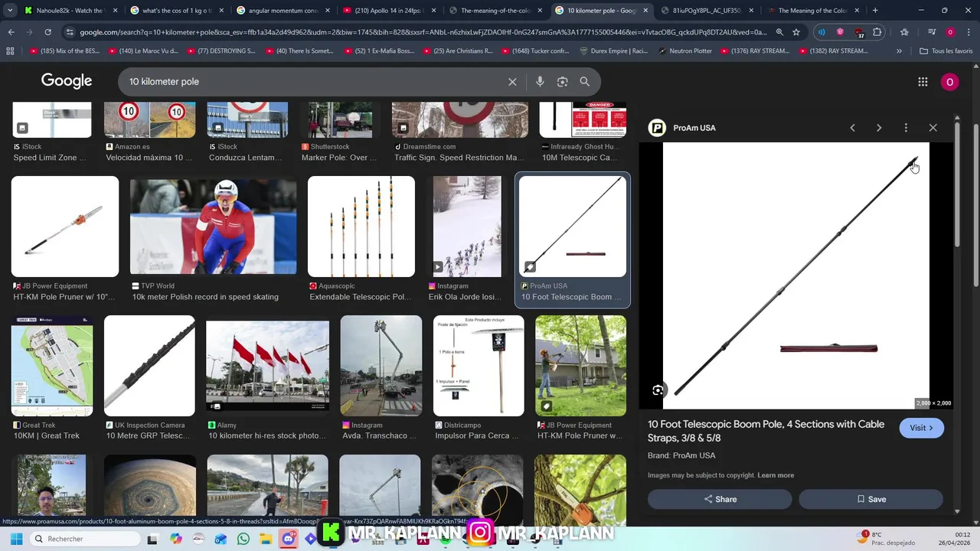980x551 pixels.
Task: Open the Tucker confr... bookmark
Action: point(534,51)
